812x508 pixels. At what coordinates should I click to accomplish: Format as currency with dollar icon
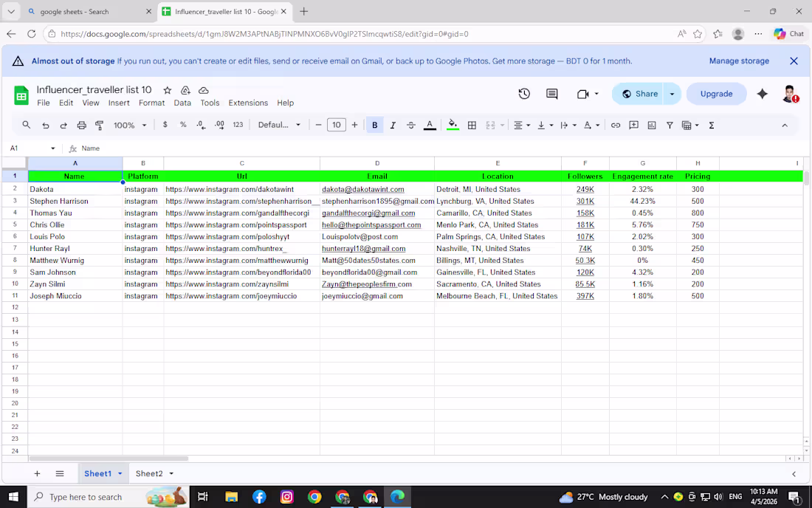click(x=165, y=125)
